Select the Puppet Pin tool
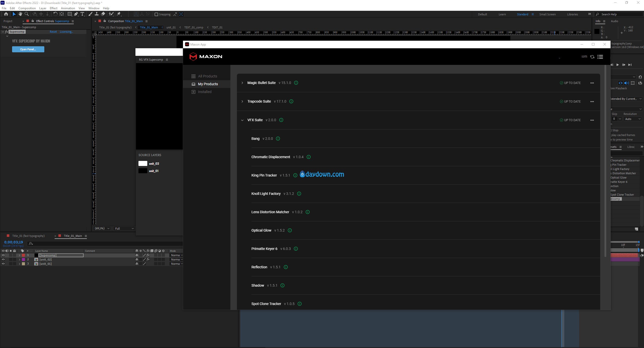644x348 pixels. point(119,14)
